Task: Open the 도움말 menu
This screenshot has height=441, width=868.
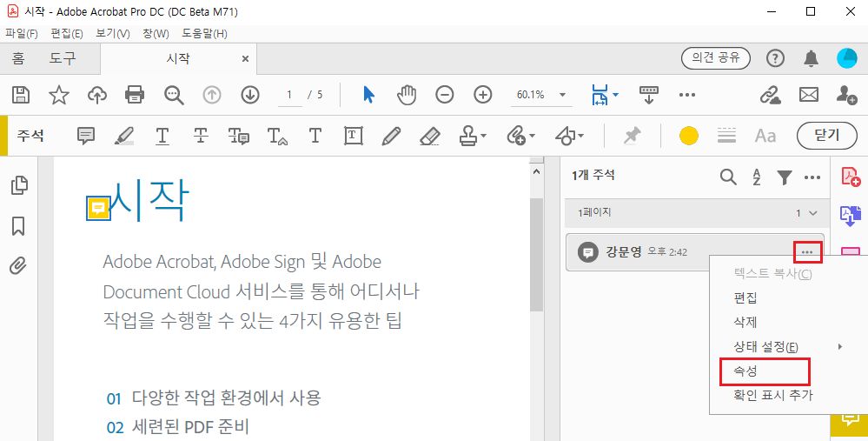Action: click(x=204, y=34)
